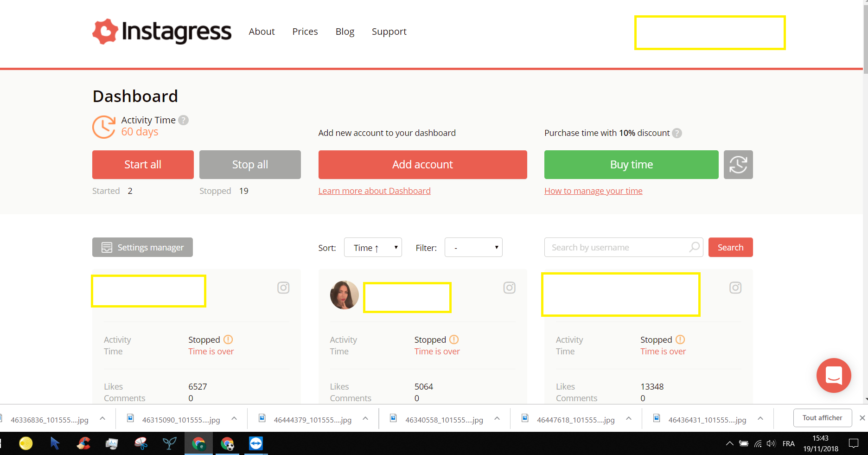The image size is (868, 455).
Task: Click the Tout afficher button
Action: (x=823, y=418)
